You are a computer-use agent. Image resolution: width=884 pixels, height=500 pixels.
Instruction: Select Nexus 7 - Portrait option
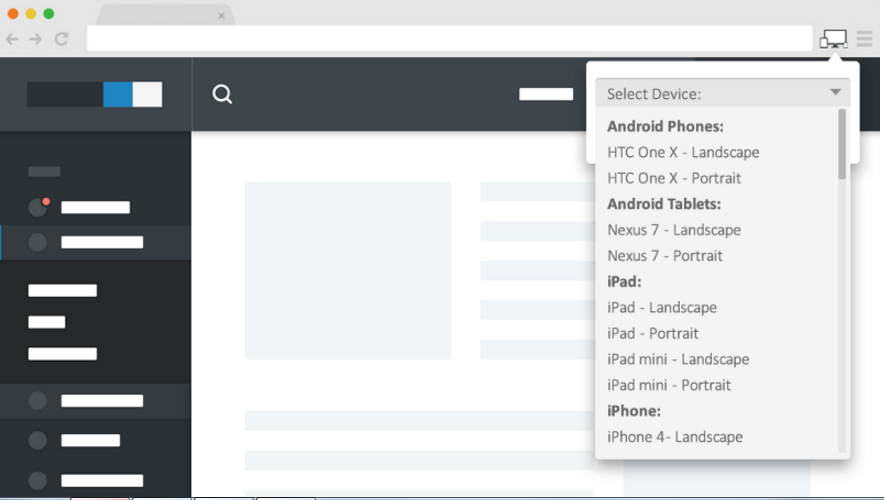click(x=665, y=256)
